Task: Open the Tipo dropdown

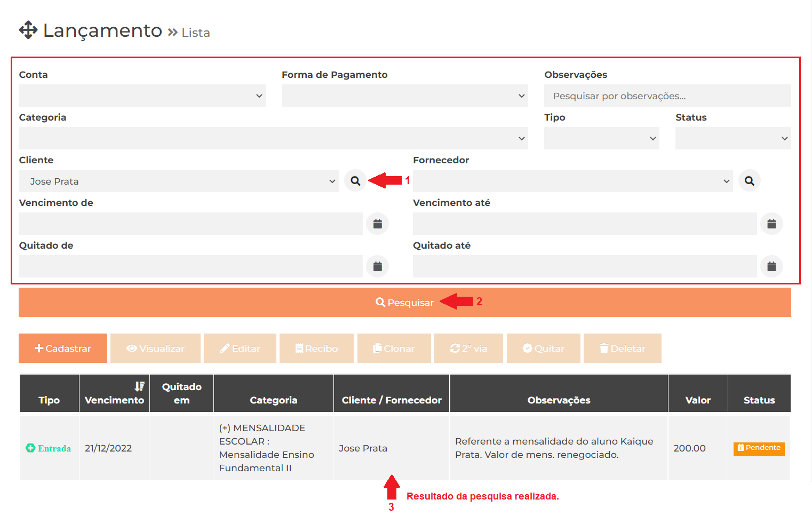Action: (602, 138)
